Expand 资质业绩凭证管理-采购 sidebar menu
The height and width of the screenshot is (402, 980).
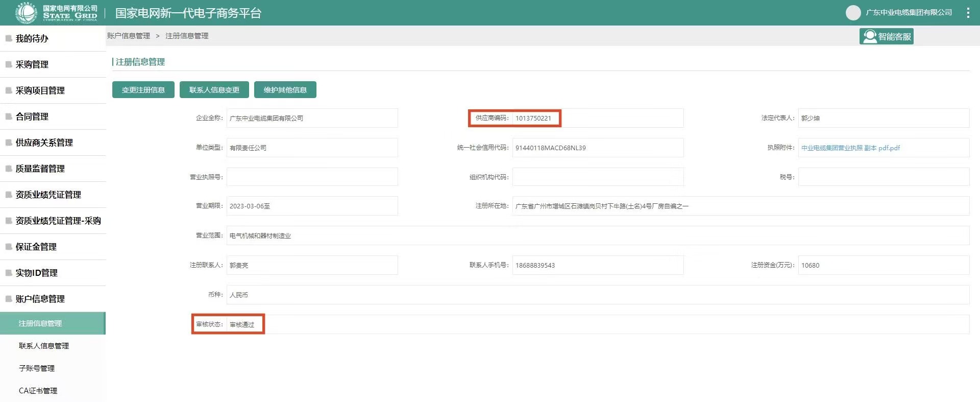pos(53,221)
